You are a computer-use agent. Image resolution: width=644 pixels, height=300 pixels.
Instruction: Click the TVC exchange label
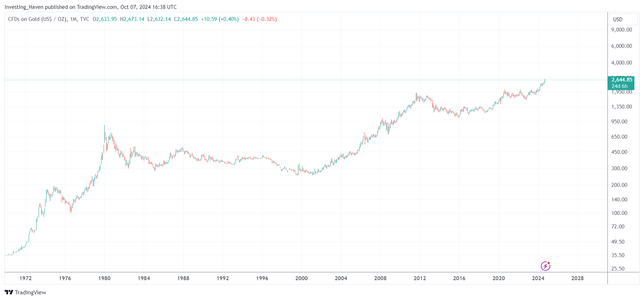pos(84,19)
